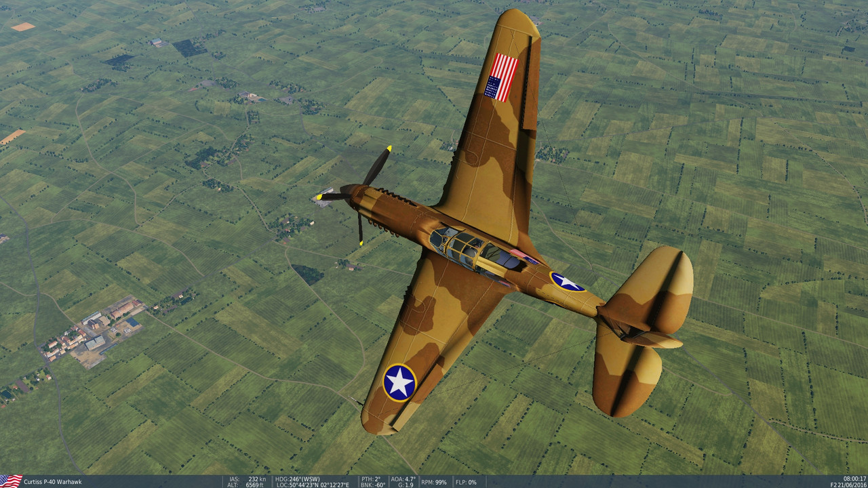Click the G-load 1.9 indicator

405,484
